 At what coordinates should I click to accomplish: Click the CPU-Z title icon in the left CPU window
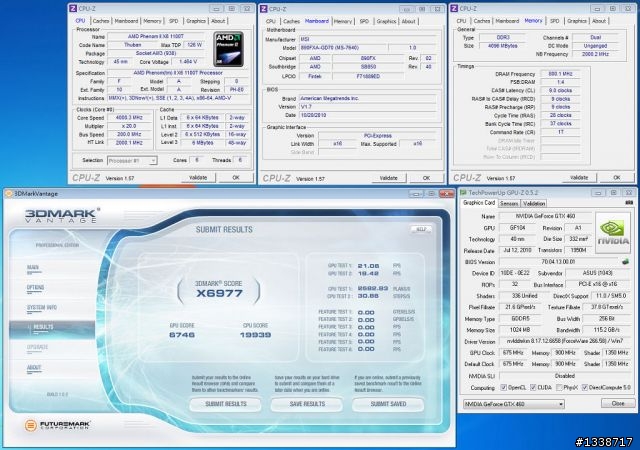(x=73, y=9)
